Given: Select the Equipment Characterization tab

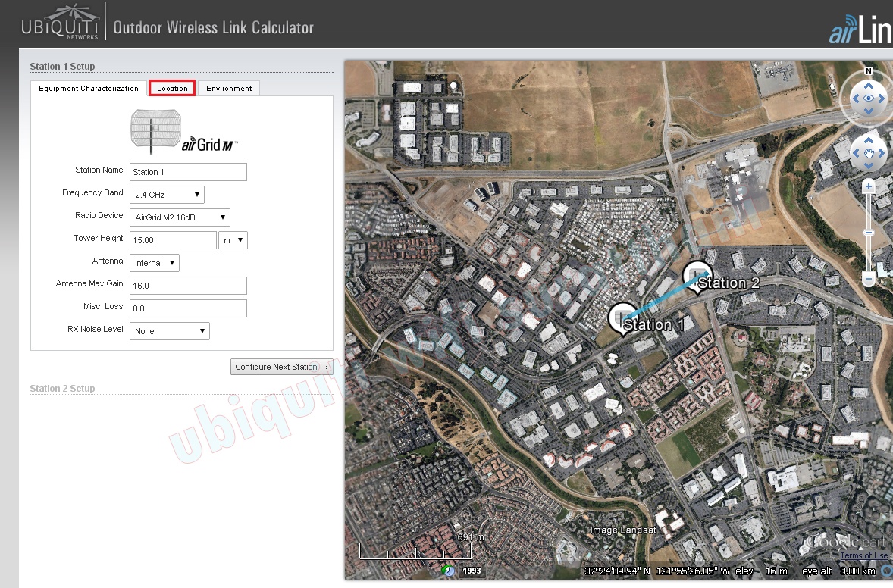Looking at the screenshot, I should 88,88.
